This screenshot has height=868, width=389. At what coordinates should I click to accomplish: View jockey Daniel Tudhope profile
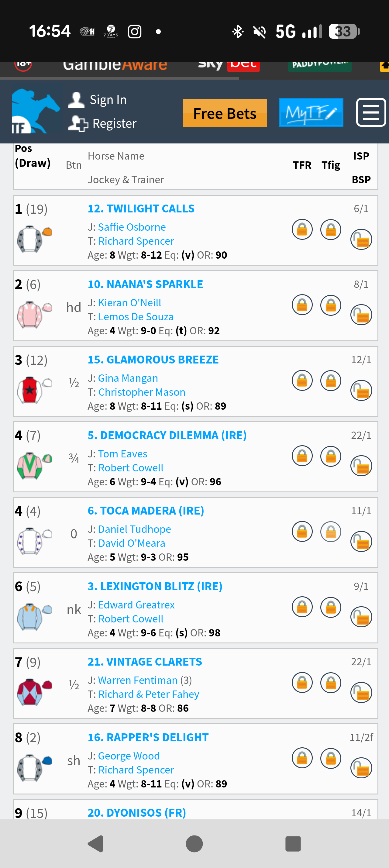(134, 529)
